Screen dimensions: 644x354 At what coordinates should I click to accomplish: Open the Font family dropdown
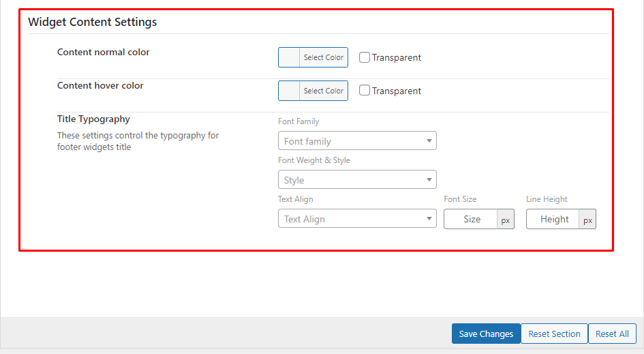pos(357,141)
